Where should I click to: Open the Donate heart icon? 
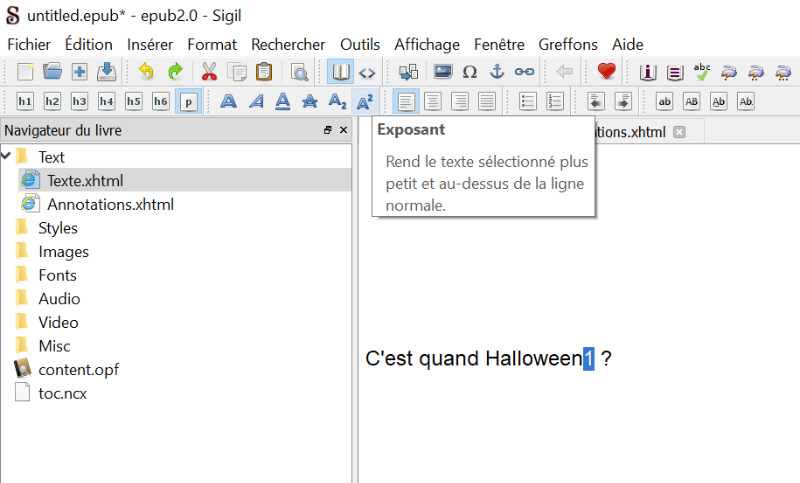(x=605, y=72)
